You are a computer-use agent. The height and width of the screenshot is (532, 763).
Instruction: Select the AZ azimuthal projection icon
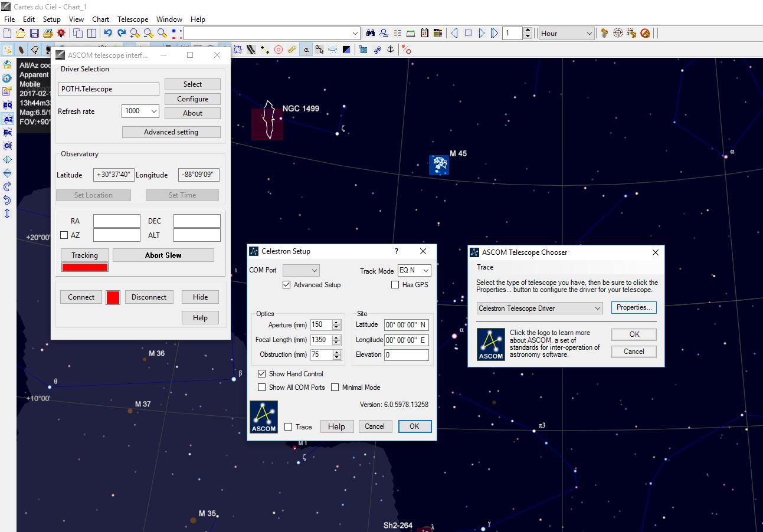(x=8, y=119)
